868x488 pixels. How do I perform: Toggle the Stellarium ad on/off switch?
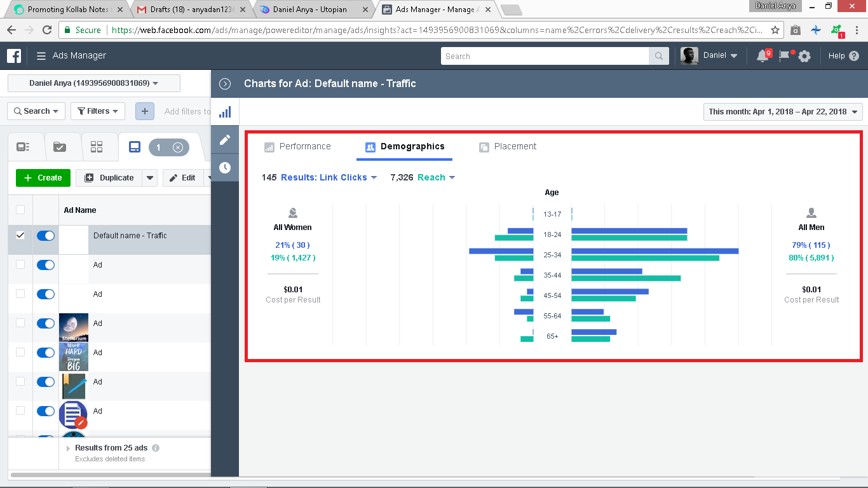(x=46, y=323)
